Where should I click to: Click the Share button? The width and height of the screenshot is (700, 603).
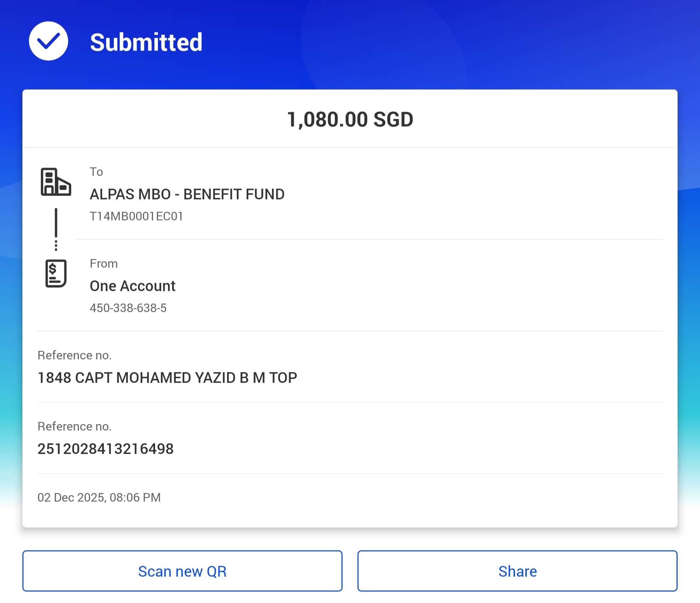coord(518,571)
